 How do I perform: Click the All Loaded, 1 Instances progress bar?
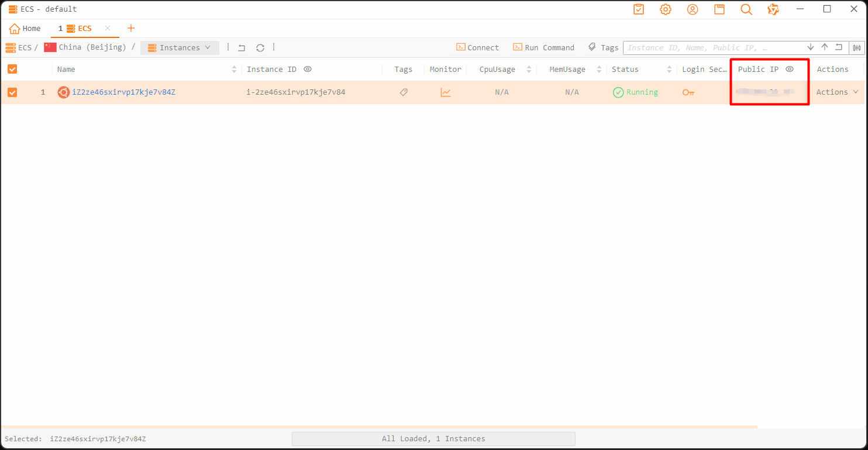pos(433,439)
